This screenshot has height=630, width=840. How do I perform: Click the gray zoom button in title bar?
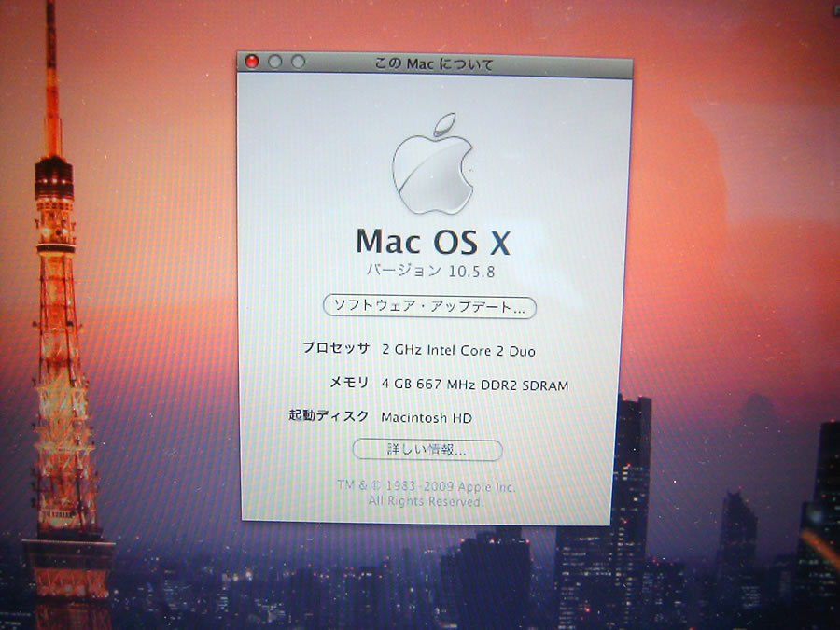[x=298, y=62]
